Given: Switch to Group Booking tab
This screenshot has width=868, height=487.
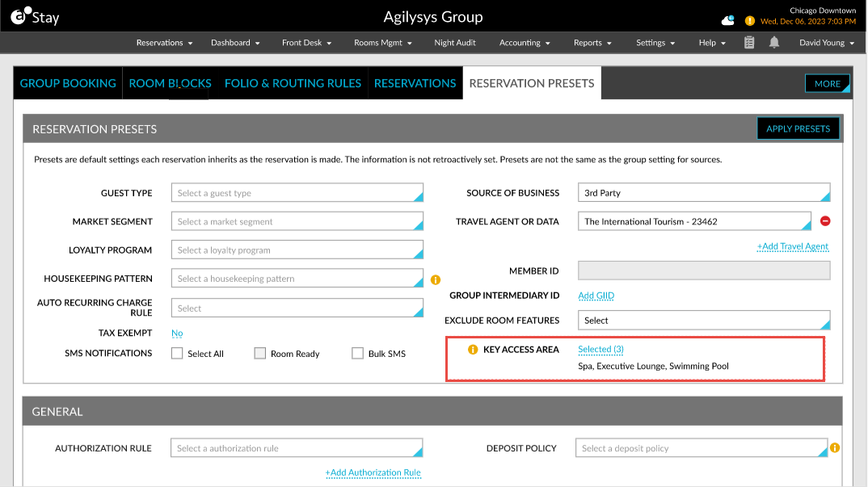Looking at the screenshot, I should [68, 83].
